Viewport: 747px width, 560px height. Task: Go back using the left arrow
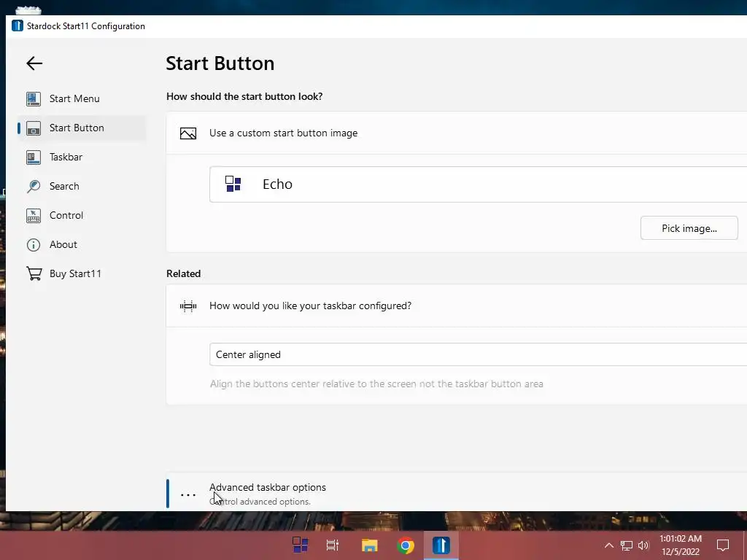[34, 63]
